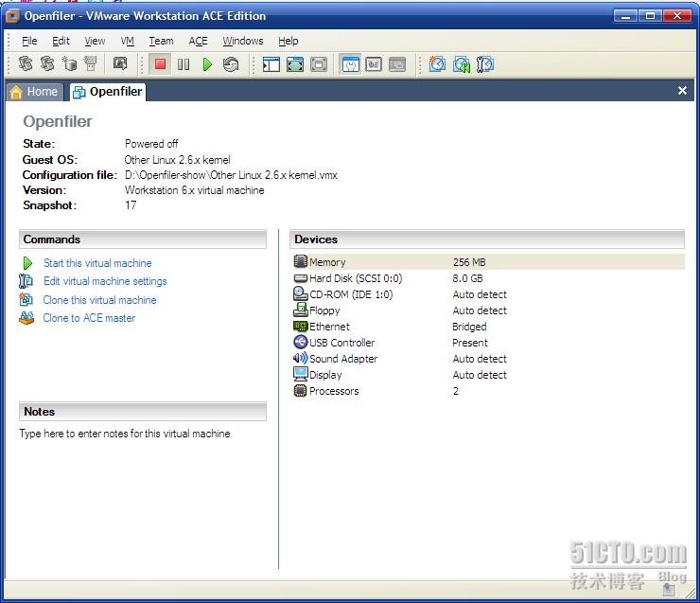Click the notes field to enter notes
This screenshot has width=700, height=603.
(x=125, y=434)
